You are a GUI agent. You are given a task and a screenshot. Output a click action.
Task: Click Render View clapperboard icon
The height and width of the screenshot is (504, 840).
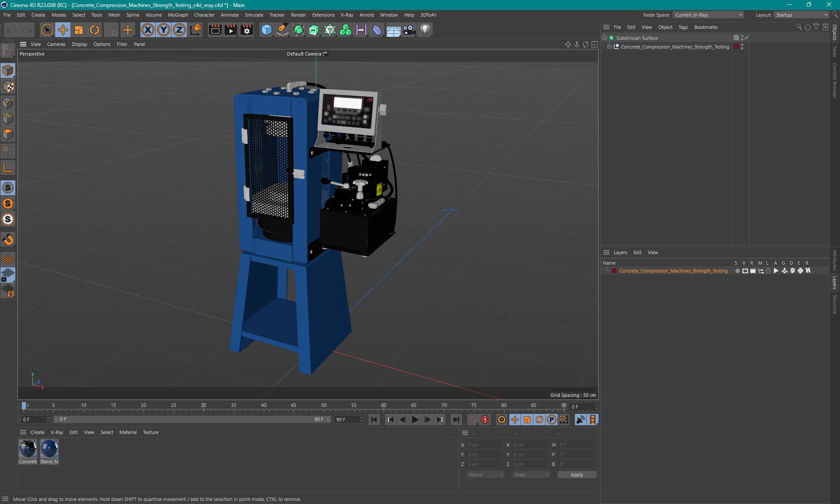215,30
